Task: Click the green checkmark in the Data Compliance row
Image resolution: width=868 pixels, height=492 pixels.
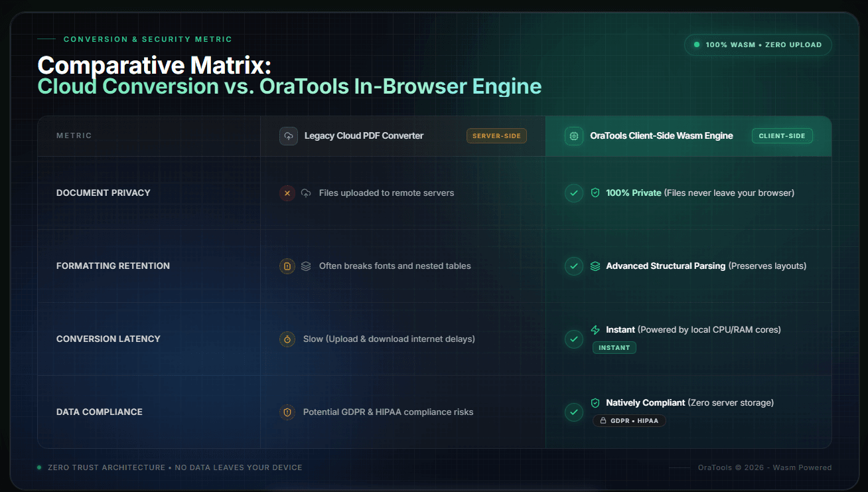Action: tap(574, 412)
